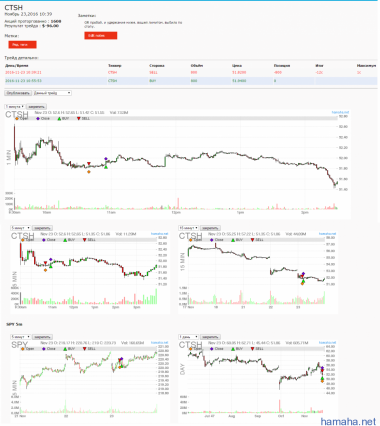380x426 pixels.
Task: Click the red edit tags button under Метки
Action: [22, 44]
